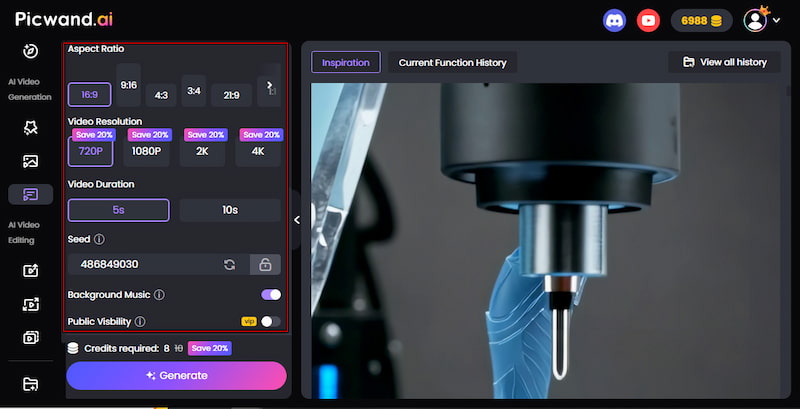Click the Picwand.ai logo
Screen dimensions: 800x409
pyautogui.click(x=64, y=19)
